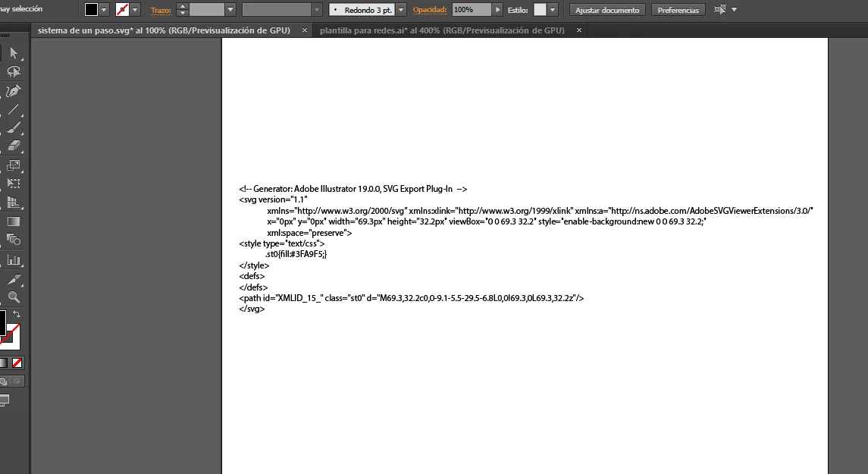Click the Redondo 3 pt. brush definition box
868x474 pixels.
coord(362,9)
